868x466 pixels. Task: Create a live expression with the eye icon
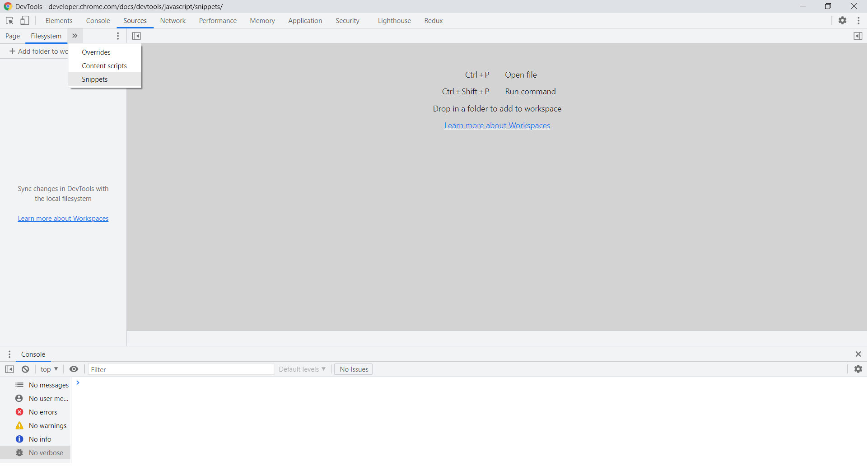(x=74, y=369)
